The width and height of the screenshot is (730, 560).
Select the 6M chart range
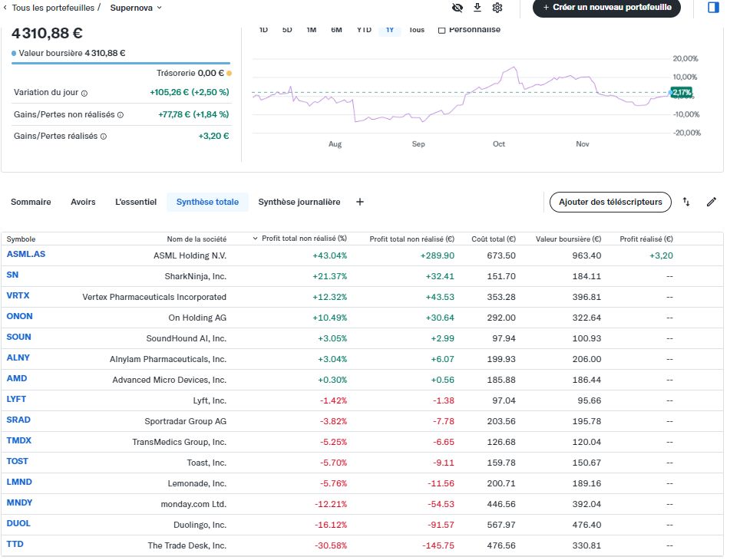pos(336,30)
